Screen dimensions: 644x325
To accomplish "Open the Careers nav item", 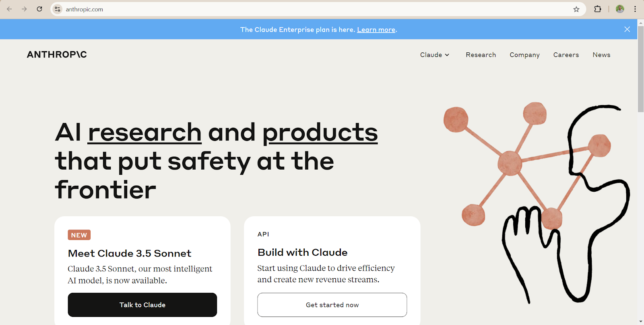I will (x=566, y=55).
